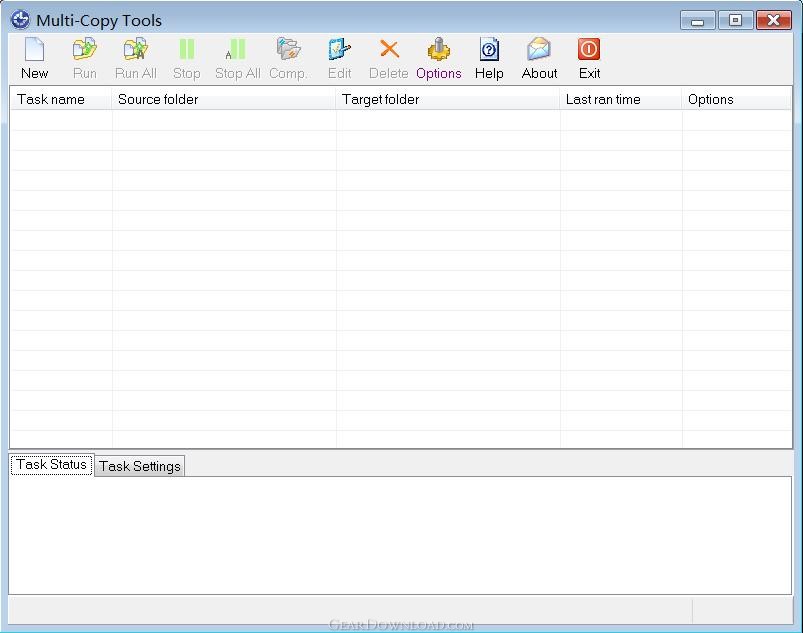Open Options from the toolbar
Image resolution: width=803 pixels, height=633 pixels.
(x=439, y=49)
